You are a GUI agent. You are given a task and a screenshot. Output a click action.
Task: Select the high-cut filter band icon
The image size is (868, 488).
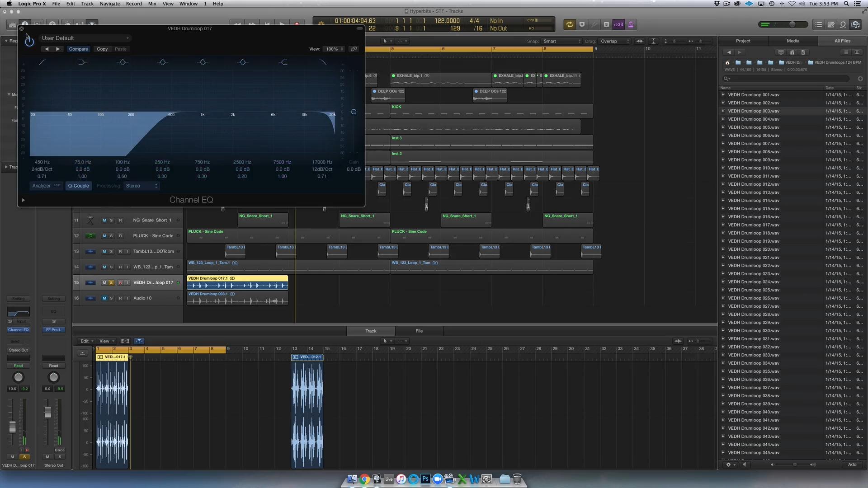[322, 62]
